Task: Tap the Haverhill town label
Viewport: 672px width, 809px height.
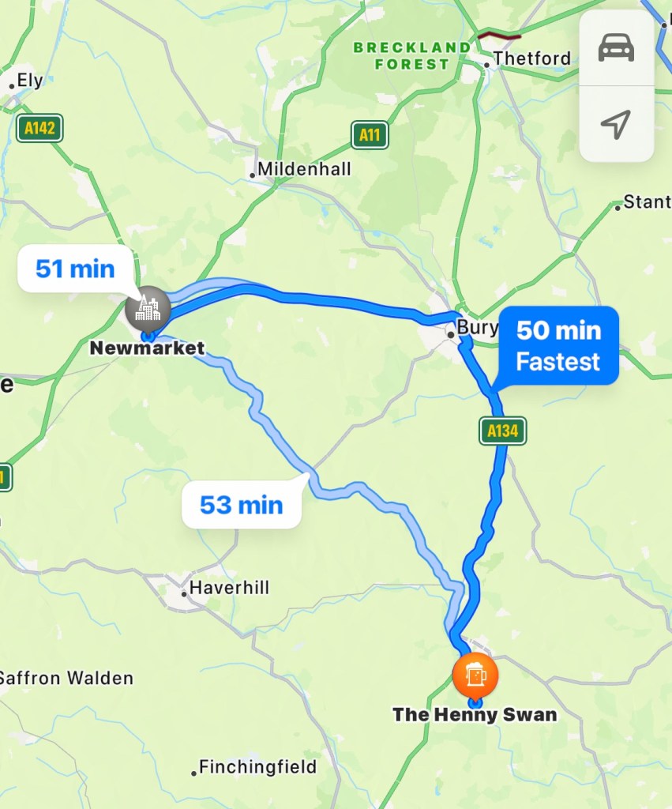Action: tap(229, 588)
